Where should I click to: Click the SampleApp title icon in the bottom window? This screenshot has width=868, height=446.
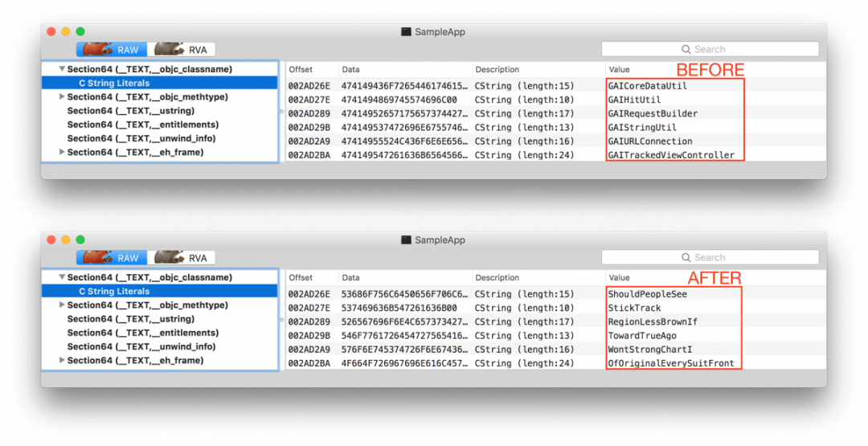407,239
